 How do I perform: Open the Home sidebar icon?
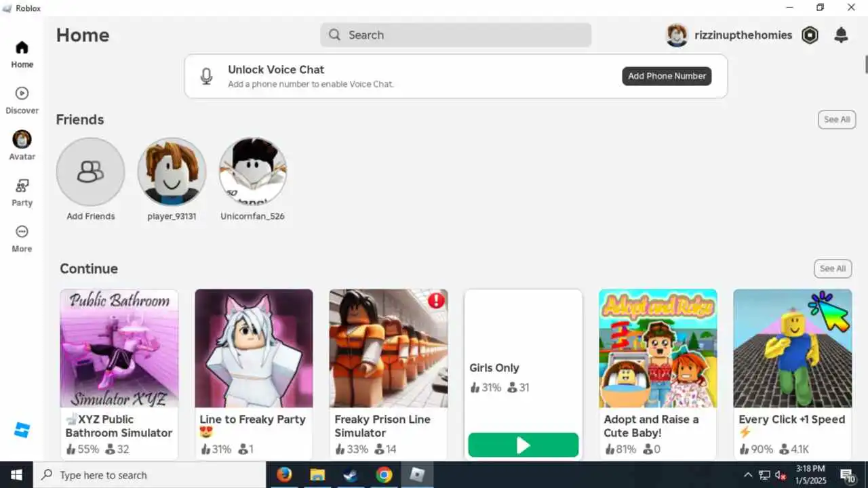tap(22, 48)
